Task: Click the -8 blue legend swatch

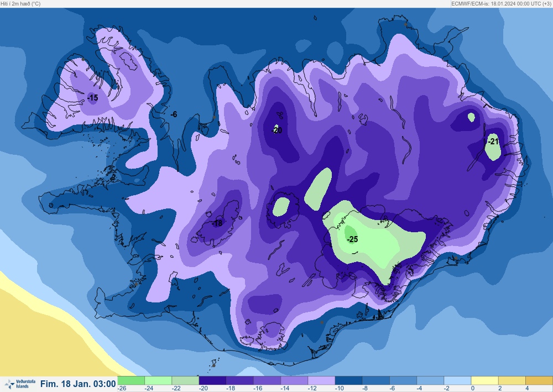Action: (375, 380)
